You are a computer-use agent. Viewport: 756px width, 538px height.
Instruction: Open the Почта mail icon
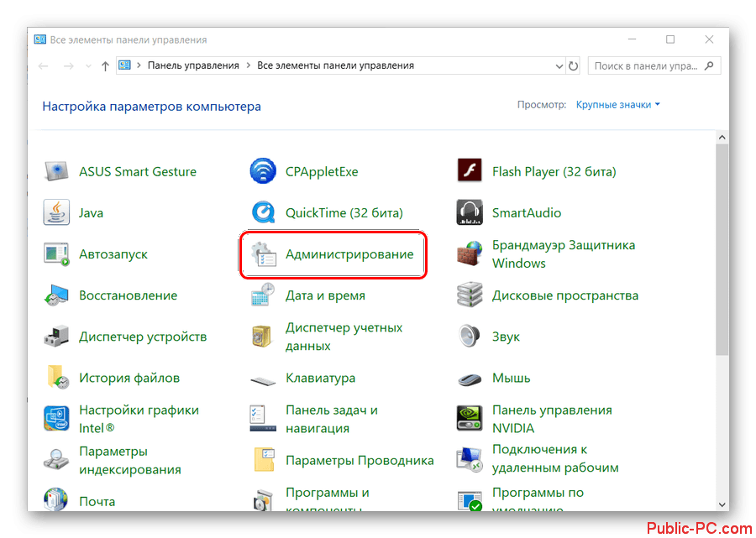click(56, 499)
